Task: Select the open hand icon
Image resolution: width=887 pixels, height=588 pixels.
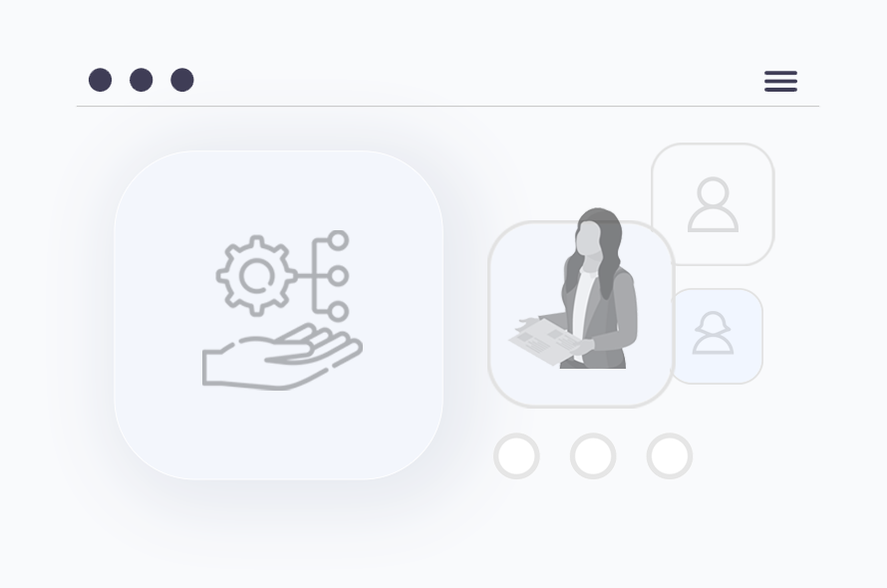Action: tap(282, 357)
